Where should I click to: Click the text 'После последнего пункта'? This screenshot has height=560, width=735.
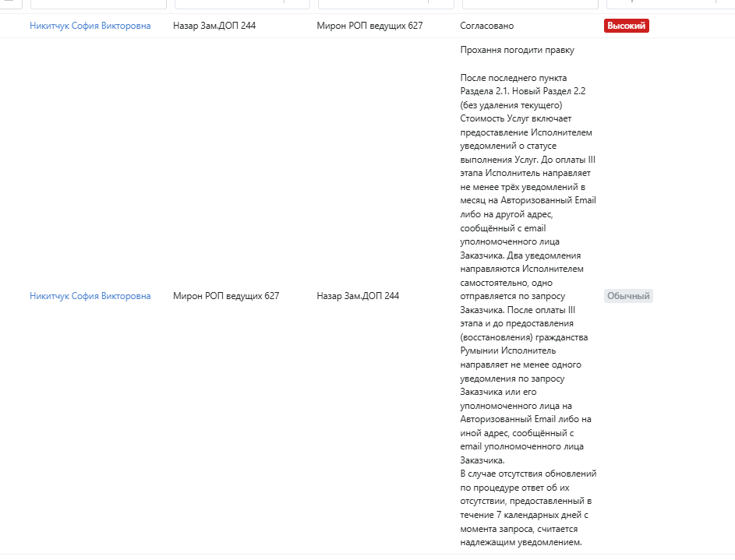(x=514, y=78)
